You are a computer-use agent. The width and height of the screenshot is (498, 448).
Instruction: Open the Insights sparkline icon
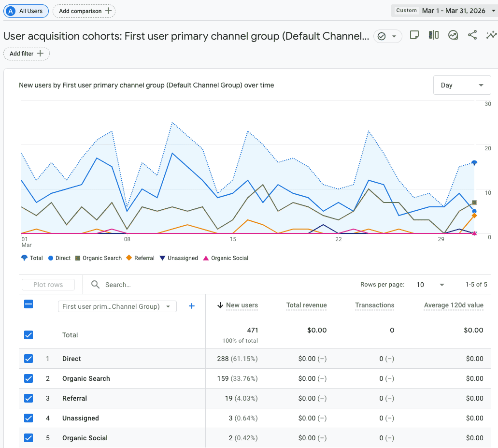[x=491, y=35]
